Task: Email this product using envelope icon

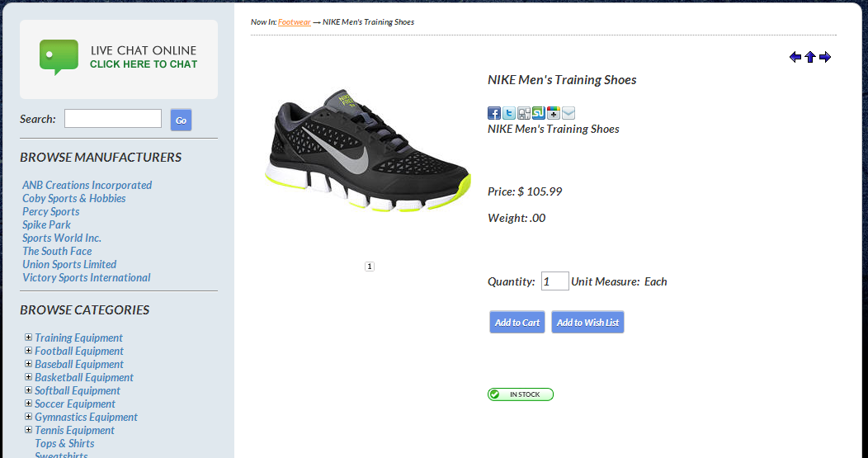Action: [x=568, y=113]
